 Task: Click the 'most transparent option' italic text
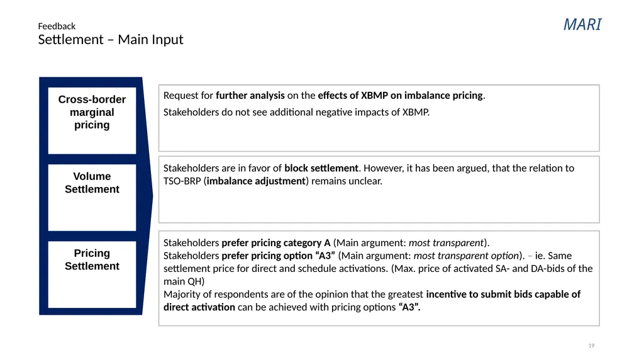pyautogui.click(x=466, y=256)
